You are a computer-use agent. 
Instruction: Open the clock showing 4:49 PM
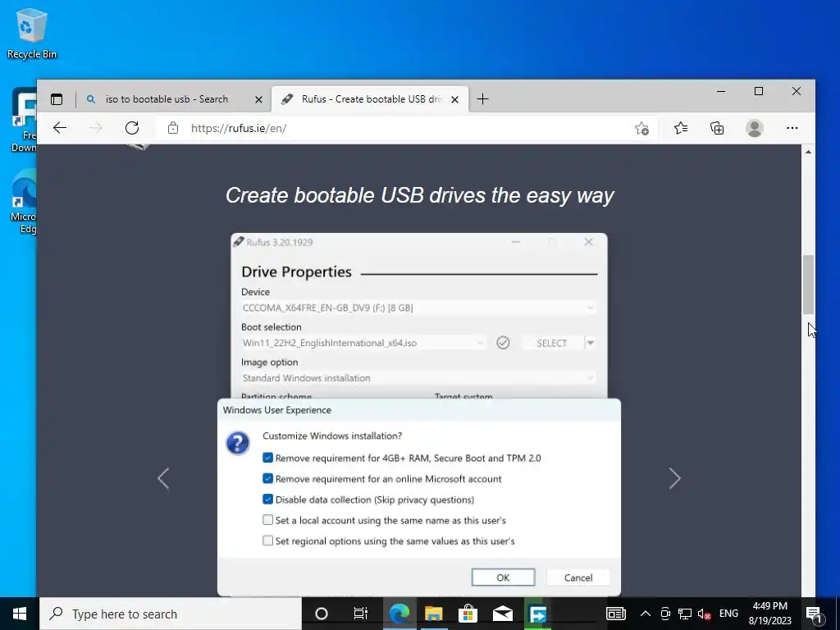click(x=769, y=614)
